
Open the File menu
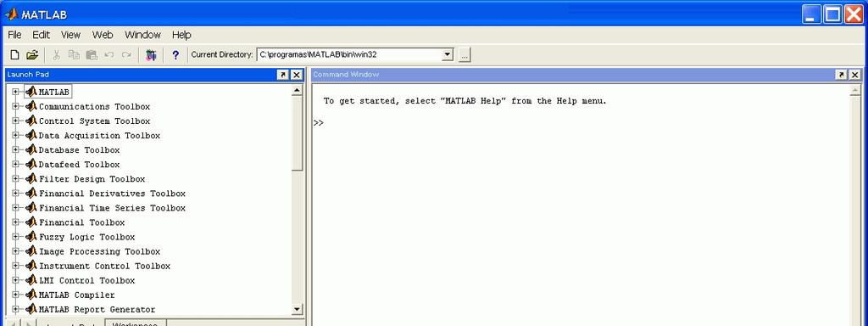click(14, 34)
